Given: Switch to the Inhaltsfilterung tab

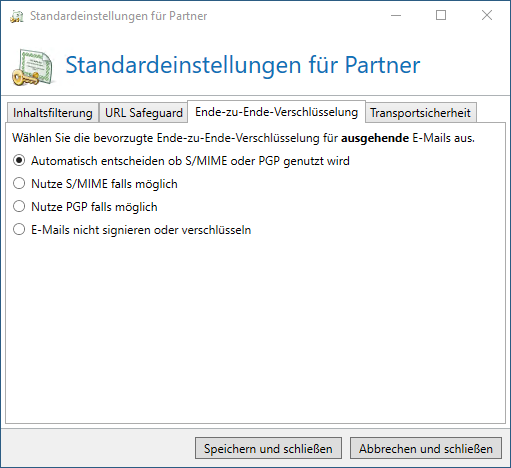Looking at the screenshot, I should click(x=53, y=113).
